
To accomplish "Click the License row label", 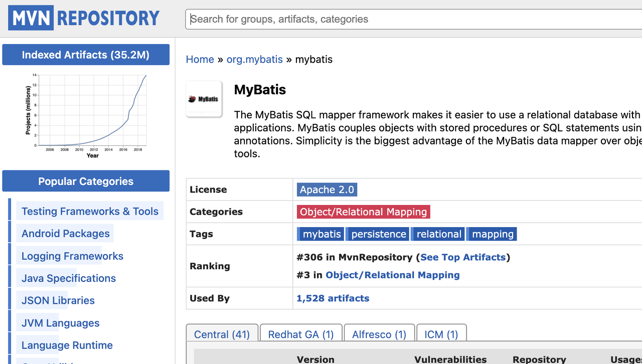I will click(208, 190).
